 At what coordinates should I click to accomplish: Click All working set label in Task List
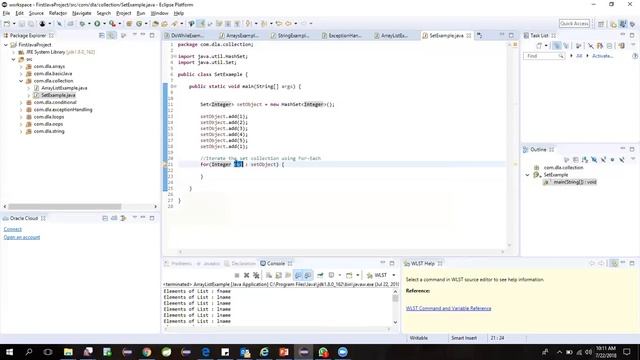click(x=579, y=56)
